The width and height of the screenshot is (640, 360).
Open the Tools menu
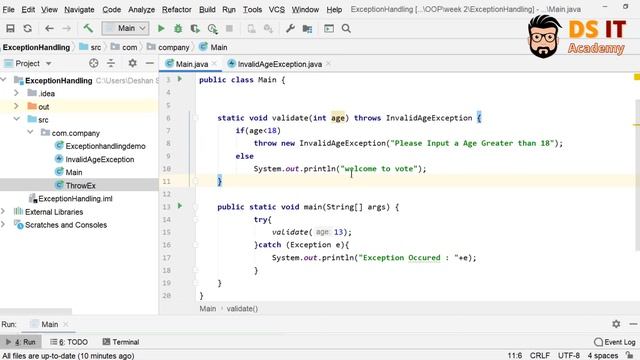pos(253,9)
